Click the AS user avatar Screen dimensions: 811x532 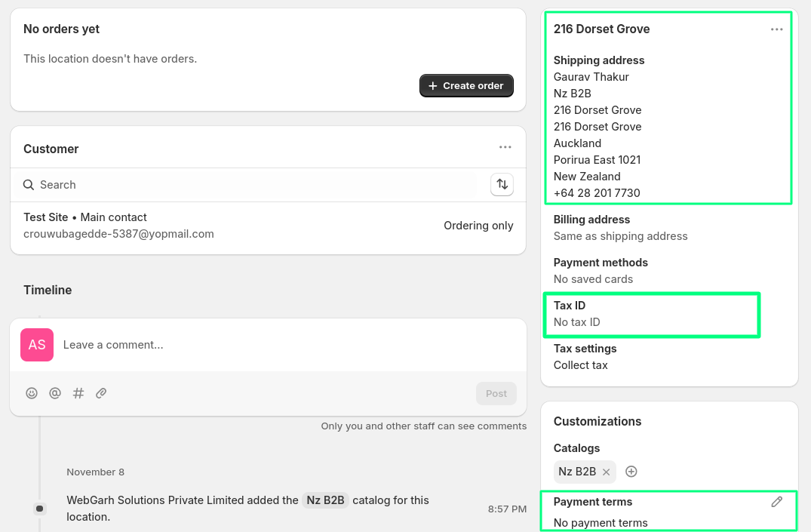click(37, 345)
